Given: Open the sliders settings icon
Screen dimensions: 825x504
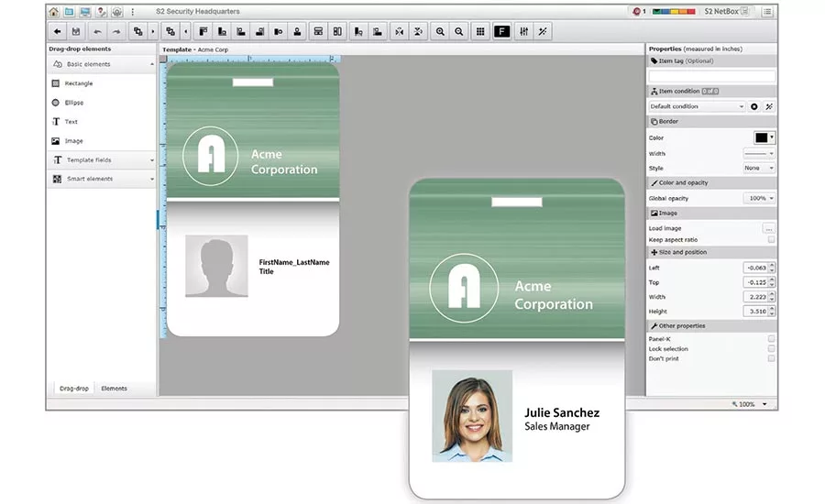Looking at the screenshot, I should pyautogui.click(x=523, y=31).
